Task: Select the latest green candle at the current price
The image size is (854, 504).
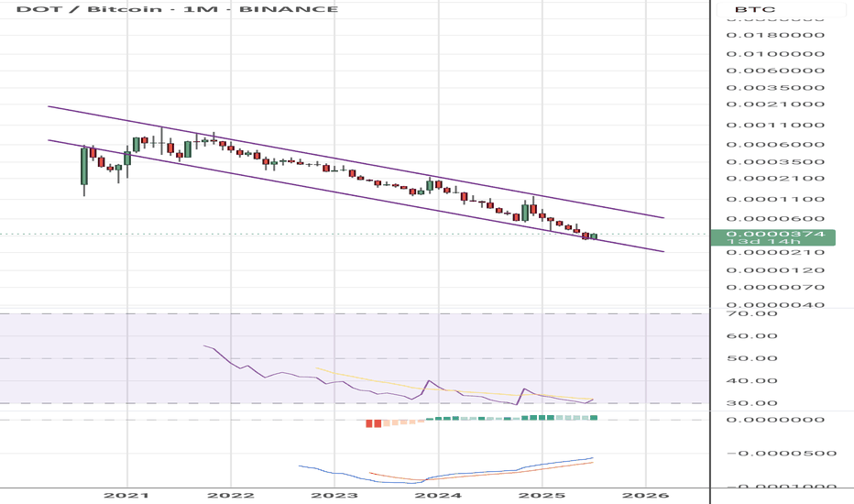Action: [x=594, y=236]
